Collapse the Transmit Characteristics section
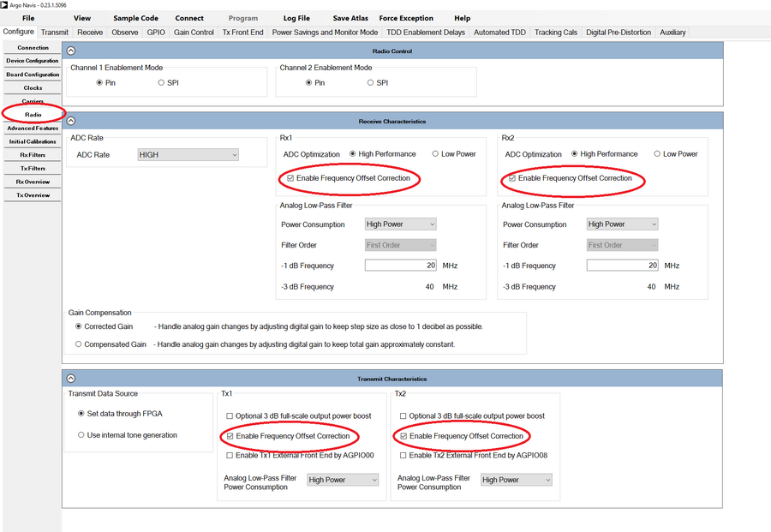771x532 pixels. click(71, 378)
